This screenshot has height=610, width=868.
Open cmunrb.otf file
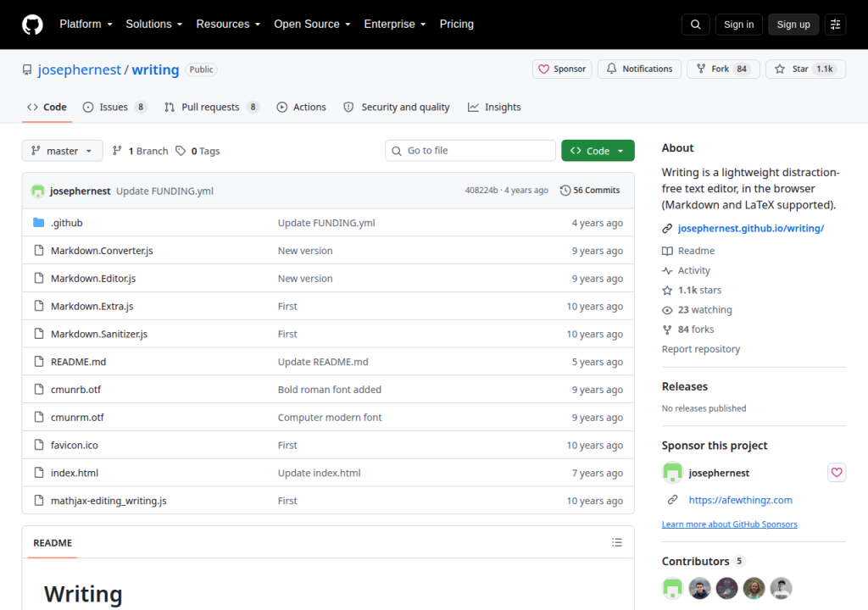pyautogui.click(x=75, y=389)
